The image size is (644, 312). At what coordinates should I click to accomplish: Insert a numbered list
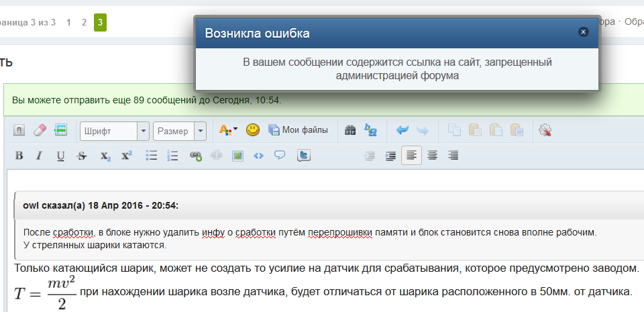coord(172,156)
